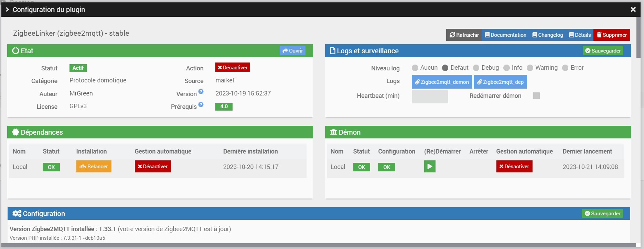Click the Ouvrir button in Etat

(x=293, y=51)
